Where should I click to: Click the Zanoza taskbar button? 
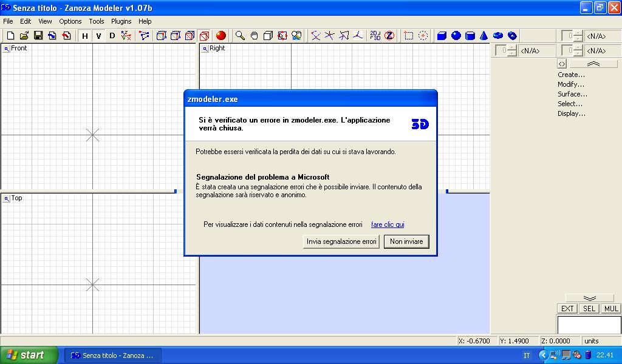[x=113, y=356]
